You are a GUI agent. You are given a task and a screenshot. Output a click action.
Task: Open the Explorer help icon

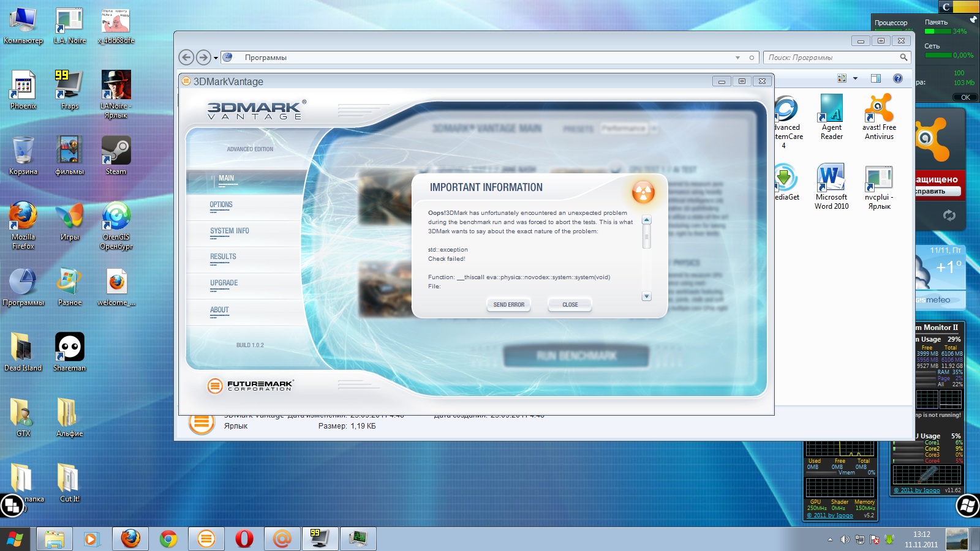(898, 78)
